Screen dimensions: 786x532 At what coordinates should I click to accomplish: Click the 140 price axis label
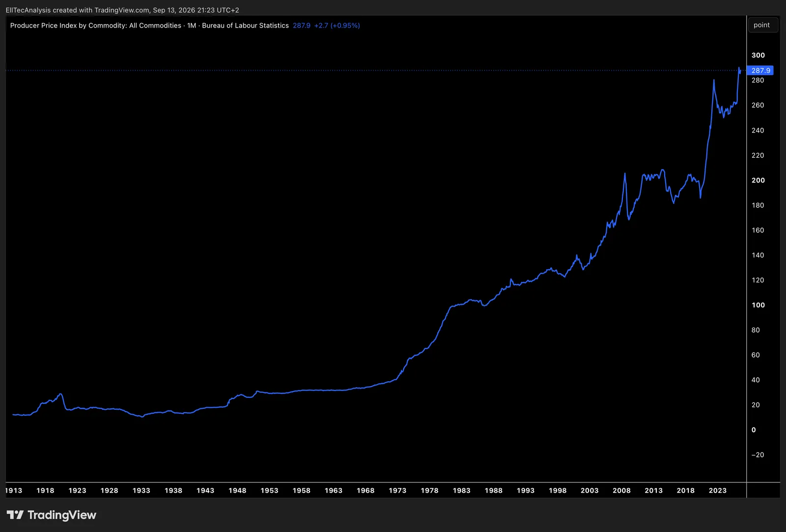tap(758, 255)
